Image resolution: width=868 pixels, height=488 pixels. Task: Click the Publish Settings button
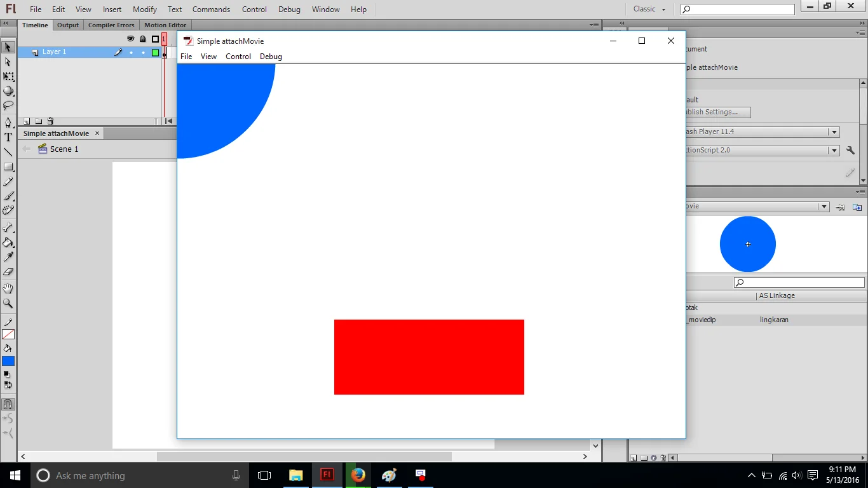click(x=717, y=112)
